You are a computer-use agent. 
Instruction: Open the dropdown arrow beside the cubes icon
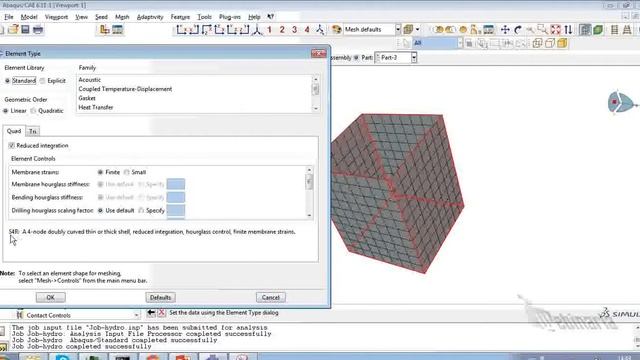click(x=417, y=29)
